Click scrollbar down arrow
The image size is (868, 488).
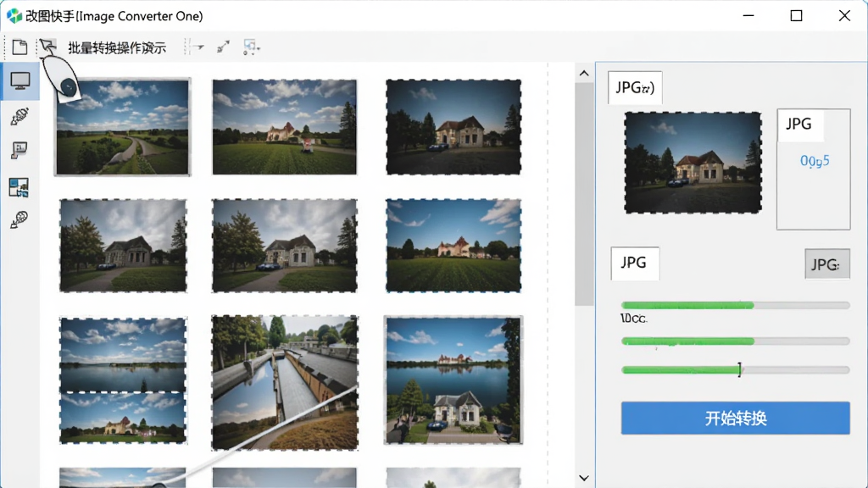584,478
